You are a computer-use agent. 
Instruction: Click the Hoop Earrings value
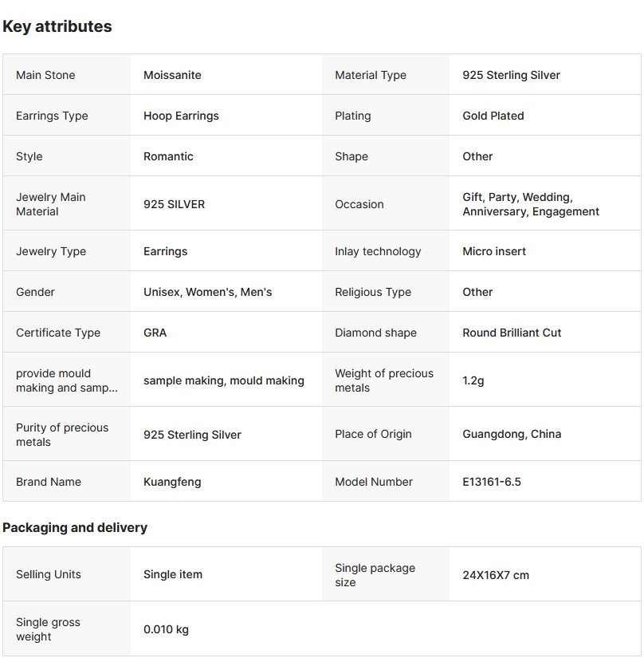(x=181, y=116)
